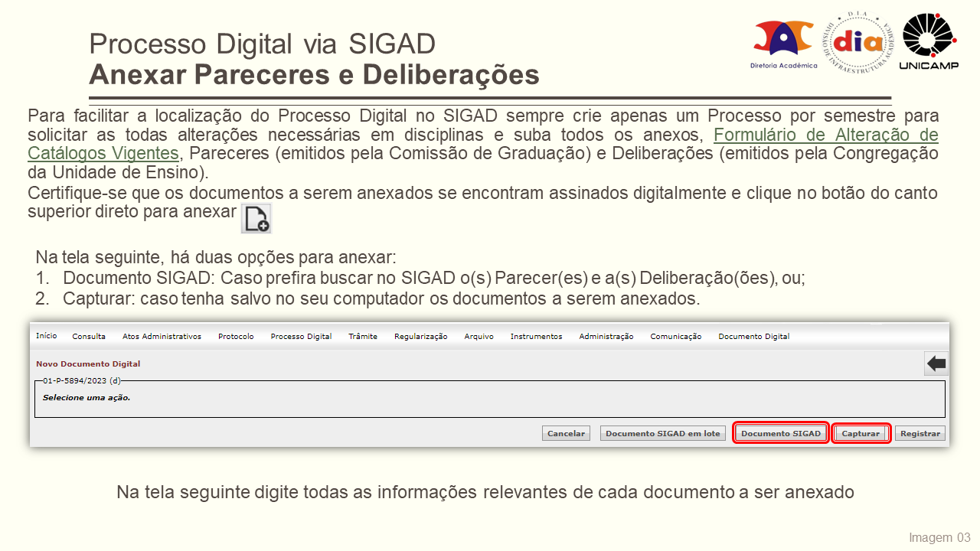Screen dimensions: 980x551
Task: Click the Diretoria Acadêmica logo
Action: pos(783,44)
